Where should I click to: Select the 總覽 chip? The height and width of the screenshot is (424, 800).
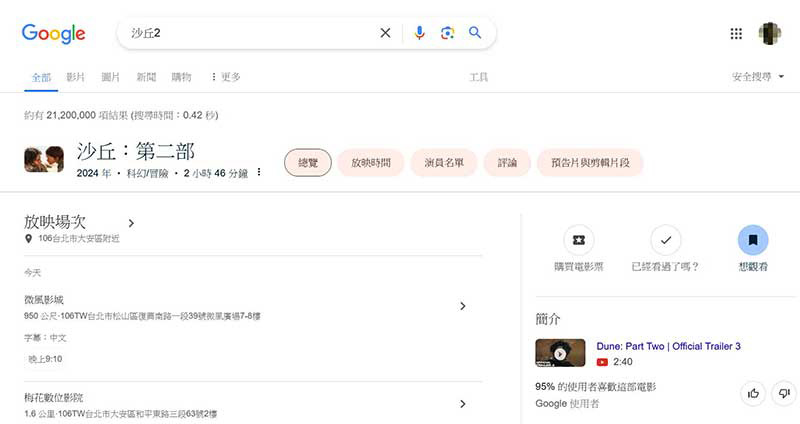pyautogui.click(x=308, y=163)
